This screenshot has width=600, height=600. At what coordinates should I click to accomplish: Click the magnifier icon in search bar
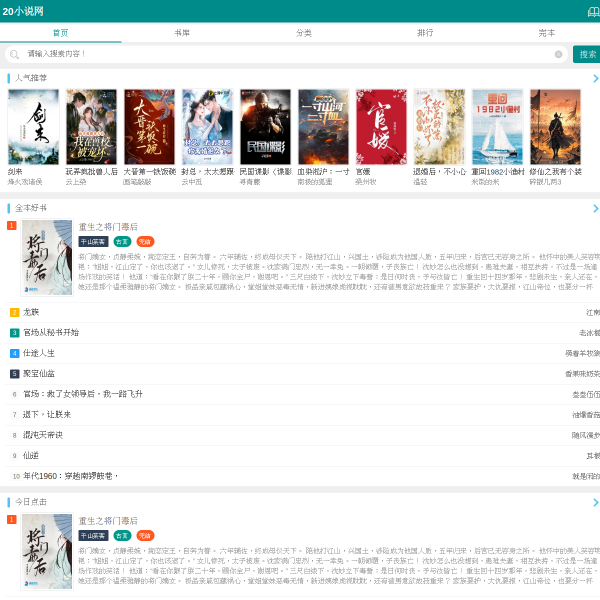[x=14, y=54]
